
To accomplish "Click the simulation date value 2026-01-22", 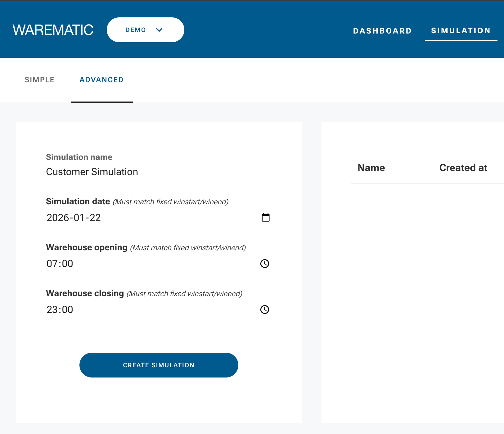I will click(73, 218).
